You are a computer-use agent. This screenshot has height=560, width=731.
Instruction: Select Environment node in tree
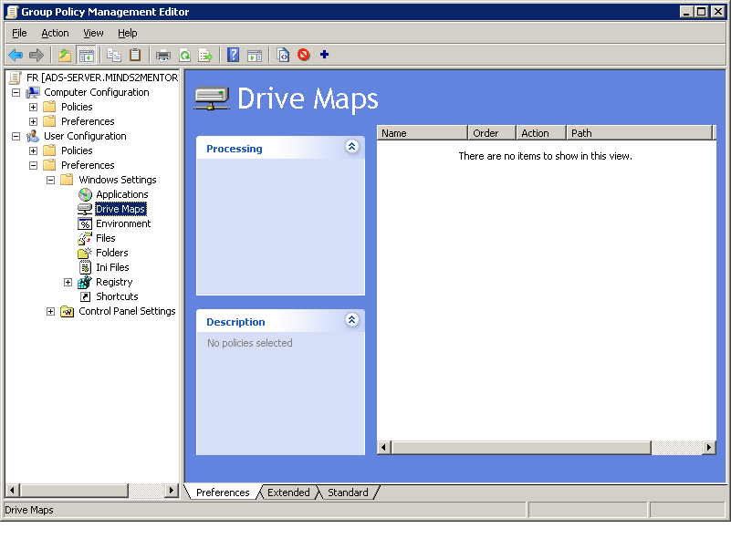123,223
